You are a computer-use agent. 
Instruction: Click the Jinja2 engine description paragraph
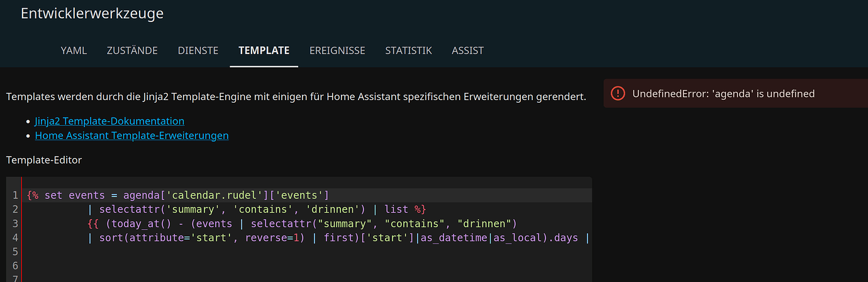click(x=296, y=97)
